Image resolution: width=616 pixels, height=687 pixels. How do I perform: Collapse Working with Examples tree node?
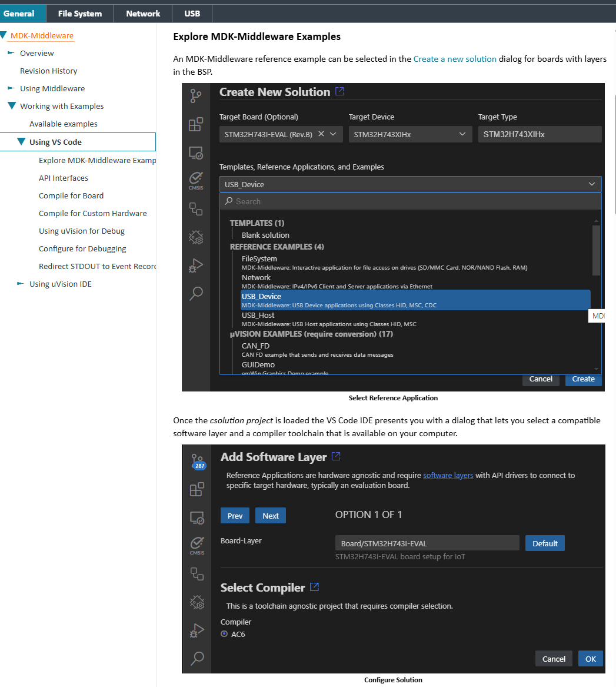click(x=12, y=105)
